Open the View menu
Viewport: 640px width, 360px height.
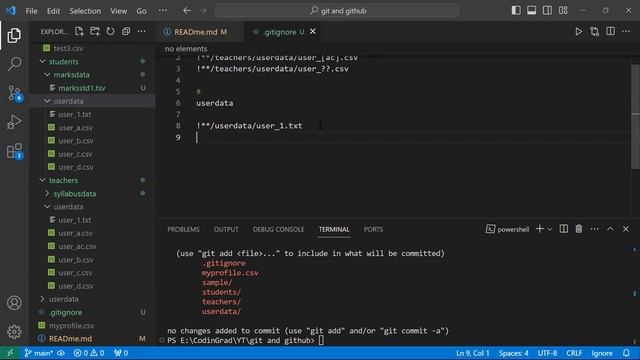pyautogui.click(x=118, y=11)
